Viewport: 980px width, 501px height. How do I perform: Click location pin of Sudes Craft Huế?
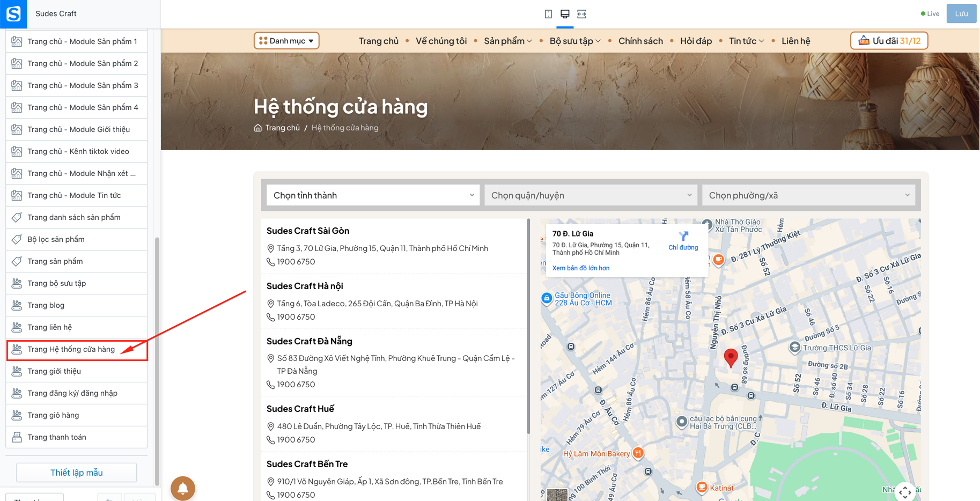pos(270,426)
